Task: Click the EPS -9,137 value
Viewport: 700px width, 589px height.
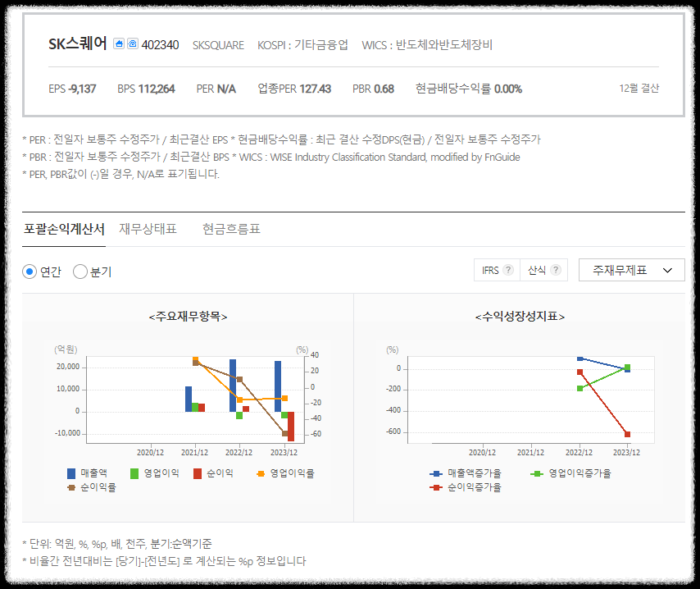Action: click(72, 89)
